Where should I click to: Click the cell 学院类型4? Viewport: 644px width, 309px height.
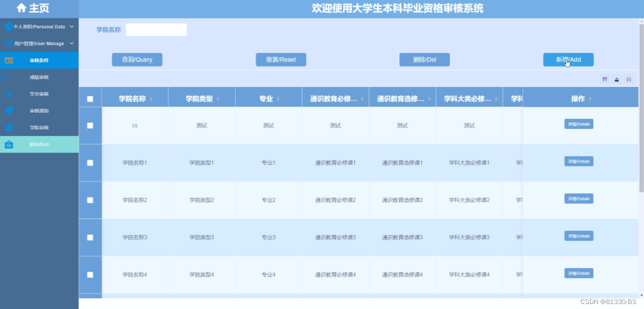[201, 275]
